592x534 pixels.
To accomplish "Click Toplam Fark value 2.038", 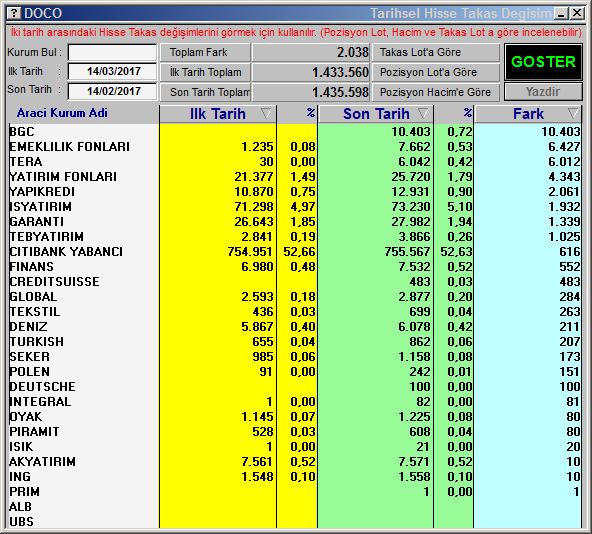I will (353, 52).
